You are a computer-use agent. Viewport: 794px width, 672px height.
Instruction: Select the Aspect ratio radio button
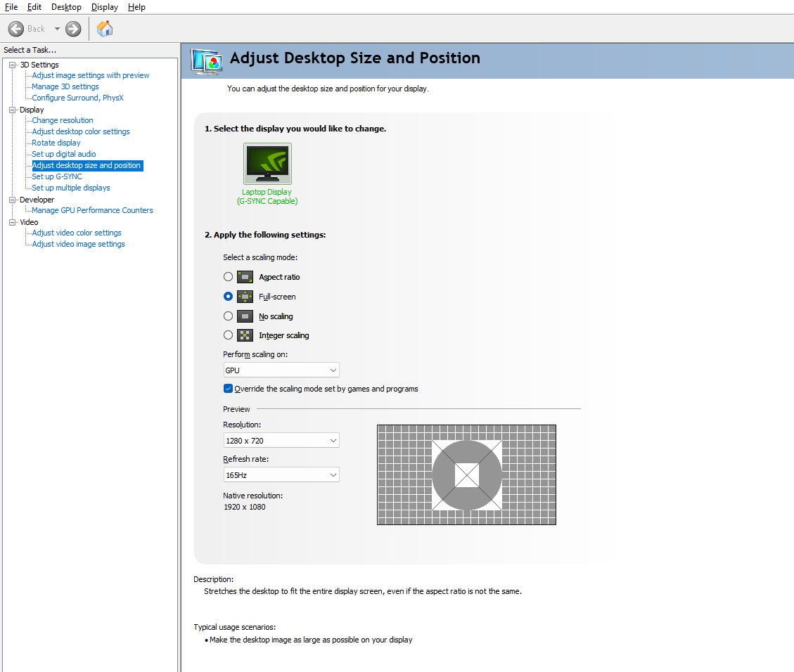tap(229, 277)
